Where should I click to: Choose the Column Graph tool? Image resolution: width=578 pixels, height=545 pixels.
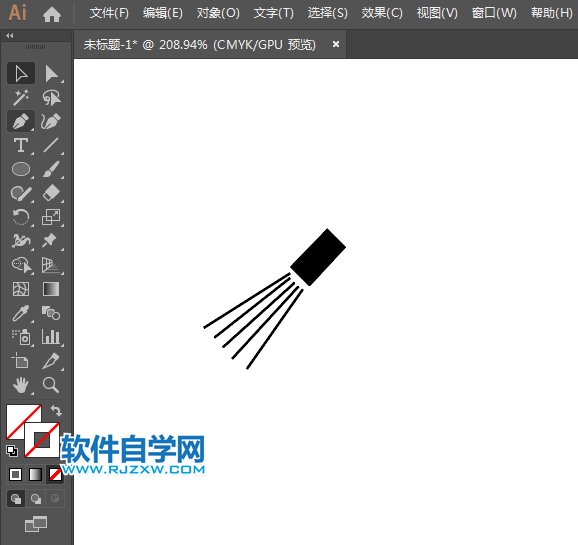point(51,337)
